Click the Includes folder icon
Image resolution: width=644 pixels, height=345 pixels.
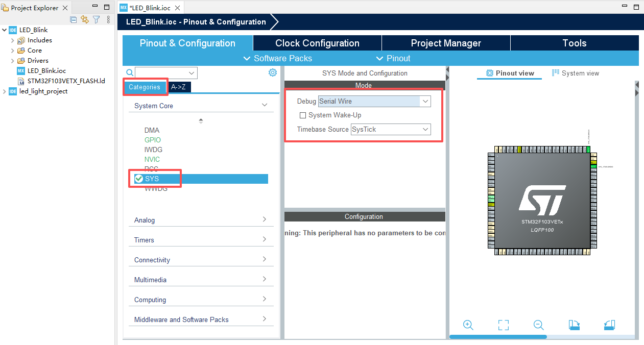(x=21, y=40)
